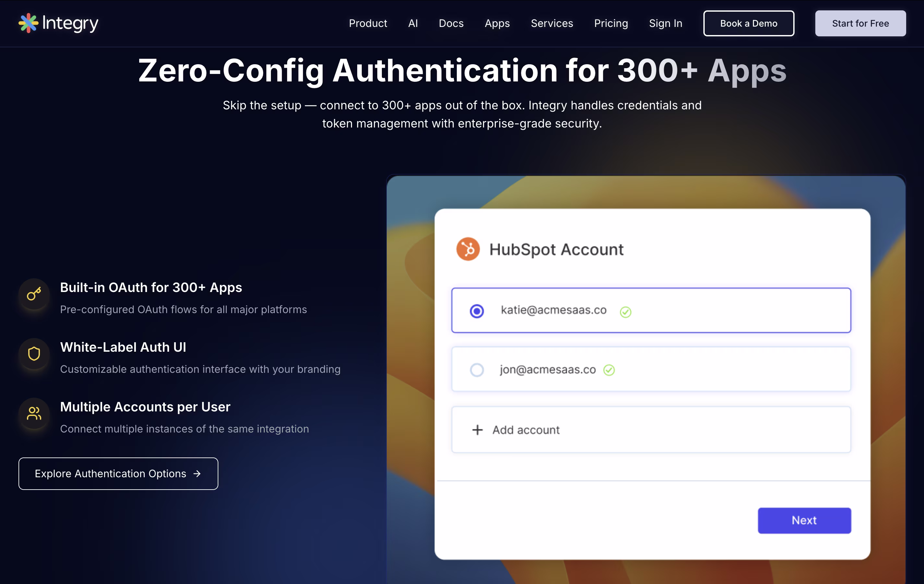The height and width of the screenshot is (584, 924).
Task: Click the Integry wordmark text
Action: pyautogui.click(x=70, y=23)
